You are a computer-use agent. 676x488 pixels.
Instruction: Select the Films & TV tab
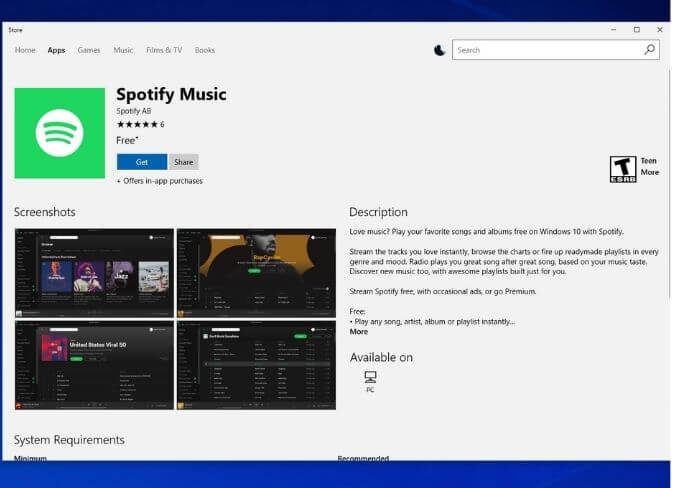[x=164, y=50]
